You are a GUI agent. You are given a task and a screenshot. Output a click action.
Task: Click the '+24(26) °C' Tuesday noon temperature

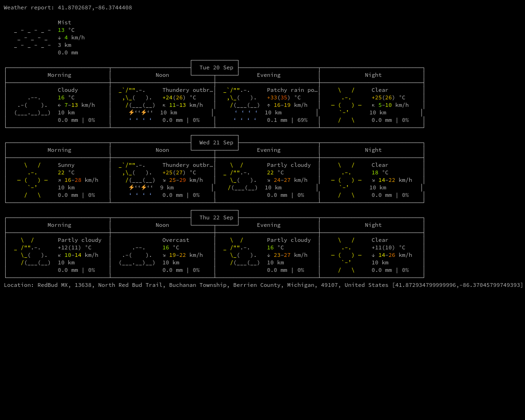pyautogui.click(x=179, y=98)
